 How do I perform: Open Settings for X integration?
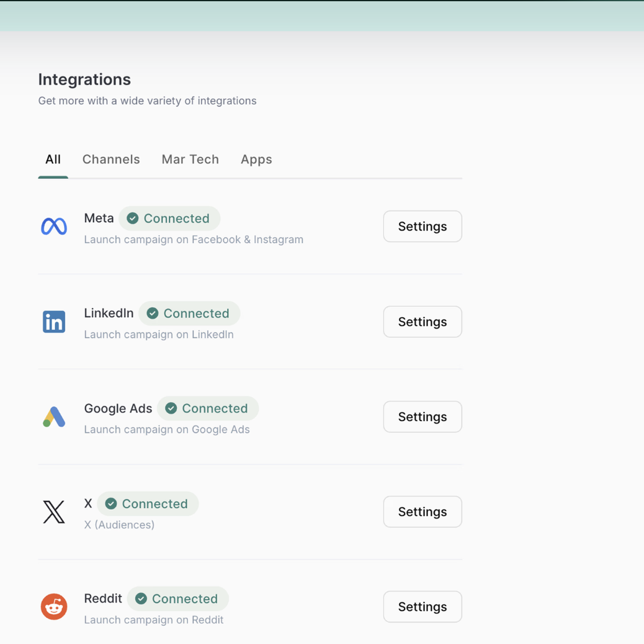pyautogui.click(x=422, y=512)
